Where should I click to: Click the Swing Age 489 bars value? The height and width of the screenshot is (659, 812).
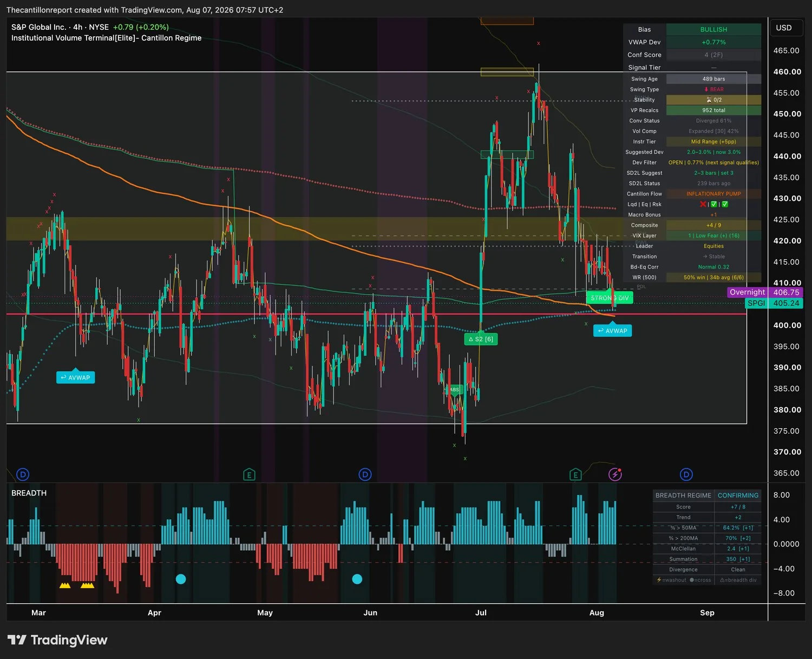pos(713,79)
